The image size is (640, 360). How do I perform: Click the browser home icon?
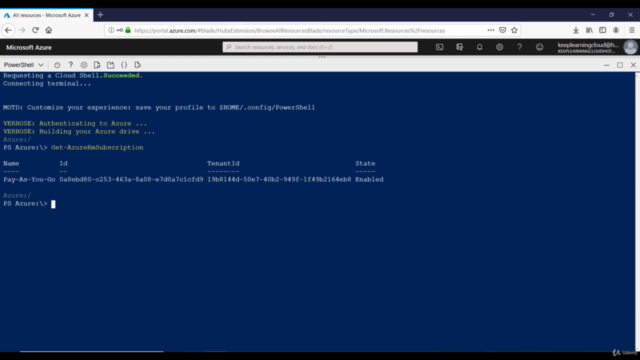(x=49, y=30)
